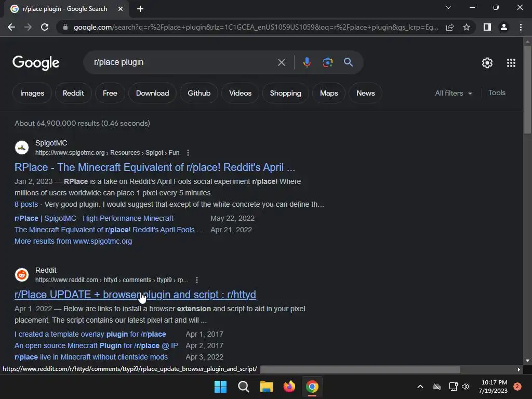
Task: Apply the Download filter chip
Action: click(152, 94)
